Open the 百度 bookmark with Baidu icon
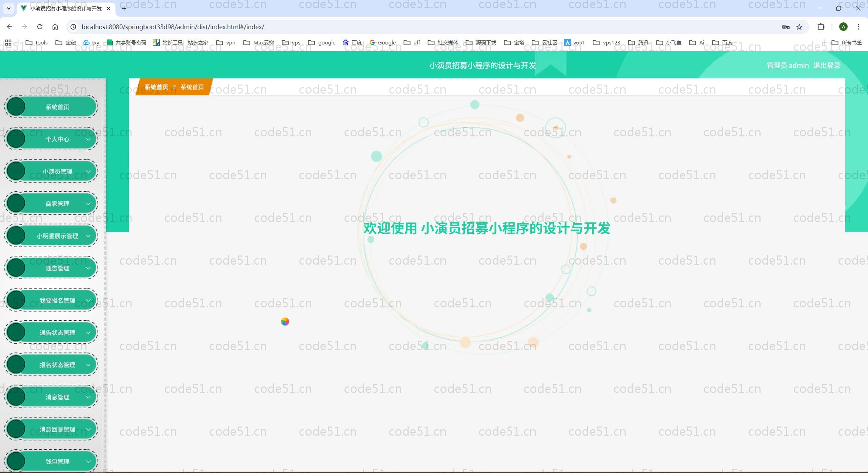Image resolution: width=868 pixels, height=473 pixels. (352, 42)
